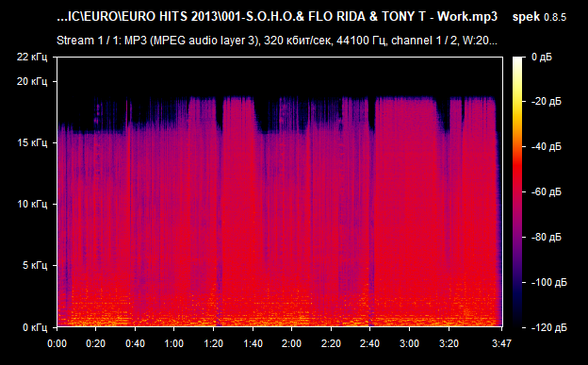Image resolution: width=588 pixels, height=365 pixels.
Task: Click the 0 кГц frequency axis label
Action: (x=35, y=327)
